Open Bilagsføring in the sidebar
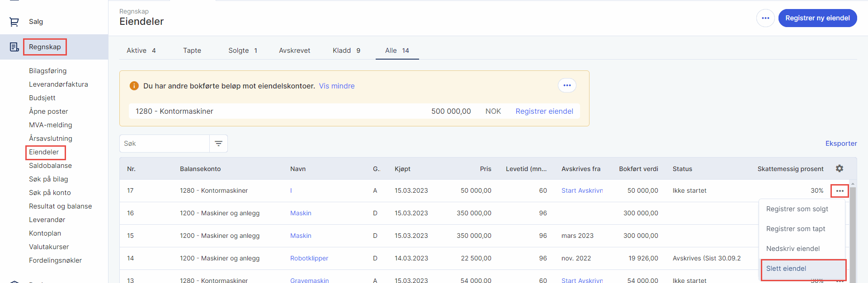 (x=47, y=71)
